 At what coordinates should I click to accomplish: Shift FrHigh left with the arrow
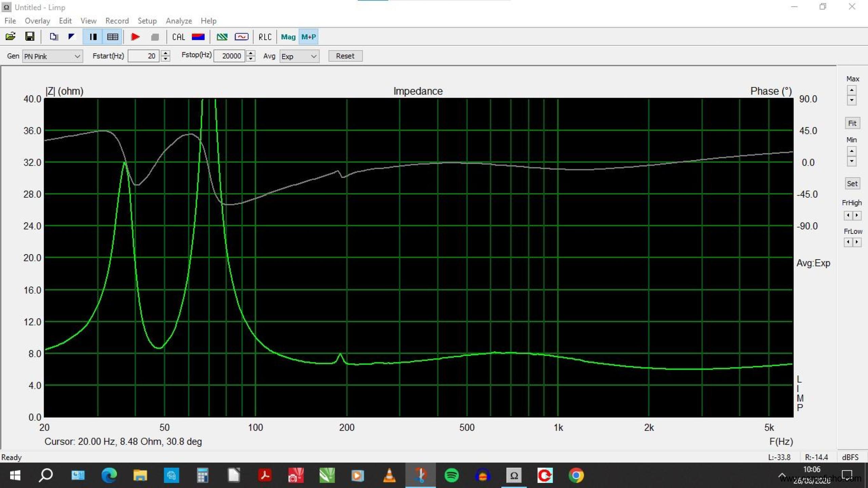(848, 215)
